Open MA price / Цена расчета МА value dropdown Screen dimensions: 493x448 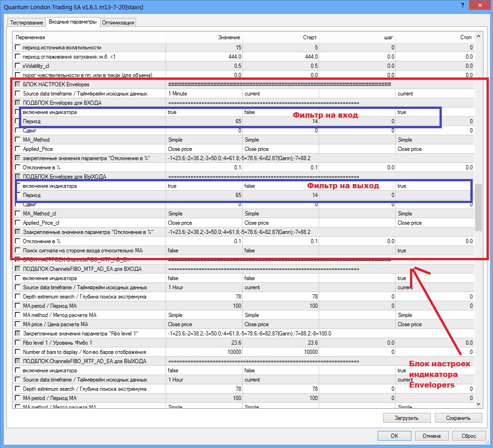[204, 324]
